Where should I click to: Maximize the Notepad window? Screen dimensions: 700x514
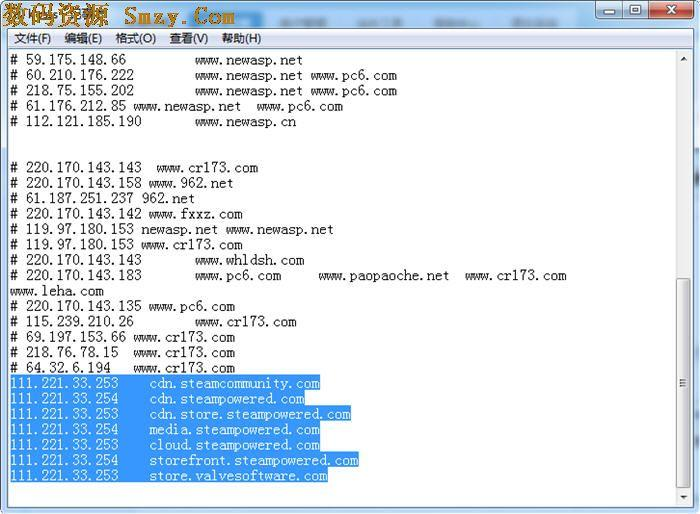(x=636, y=10)
